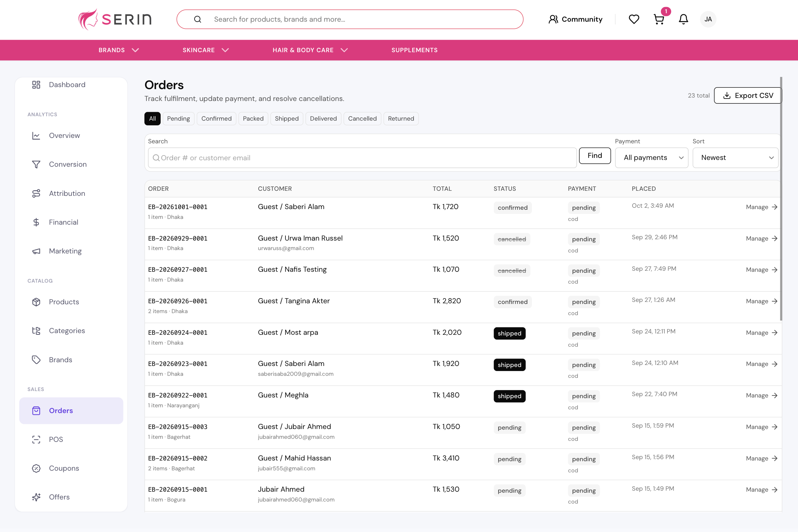
Task: Click confirmed status of EB-20260926-0001
Action: (x=513, y=302)
